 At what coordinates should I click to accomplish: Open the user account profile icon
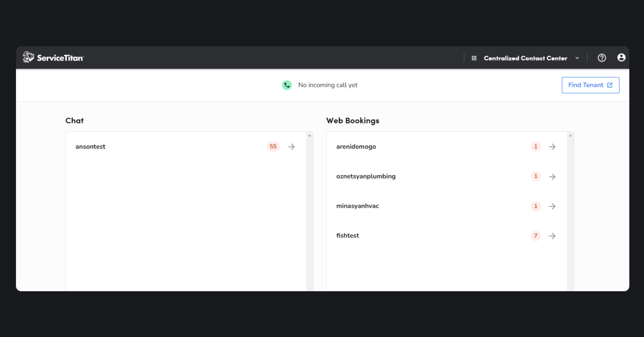(x=621, y=58)
